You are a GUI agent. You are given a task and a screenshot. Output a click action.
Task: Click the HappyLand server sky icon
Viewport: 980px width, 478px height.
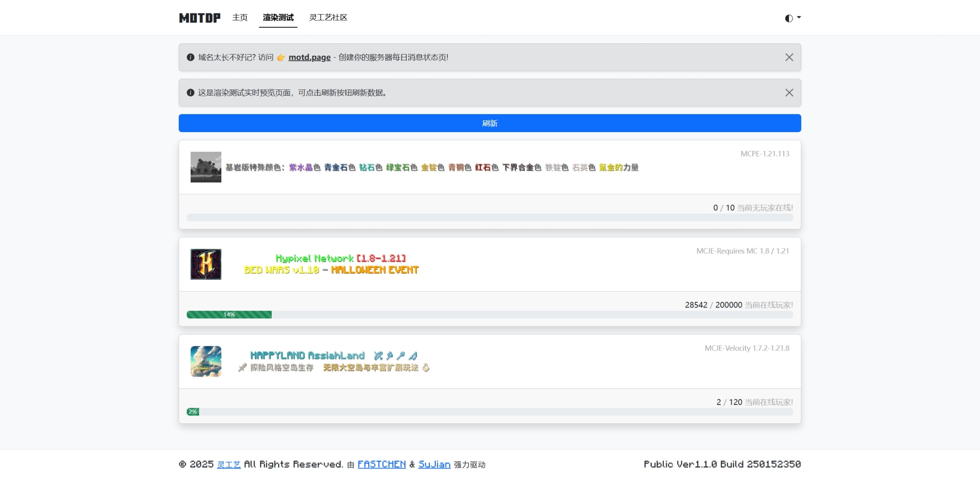pos(206,361)
